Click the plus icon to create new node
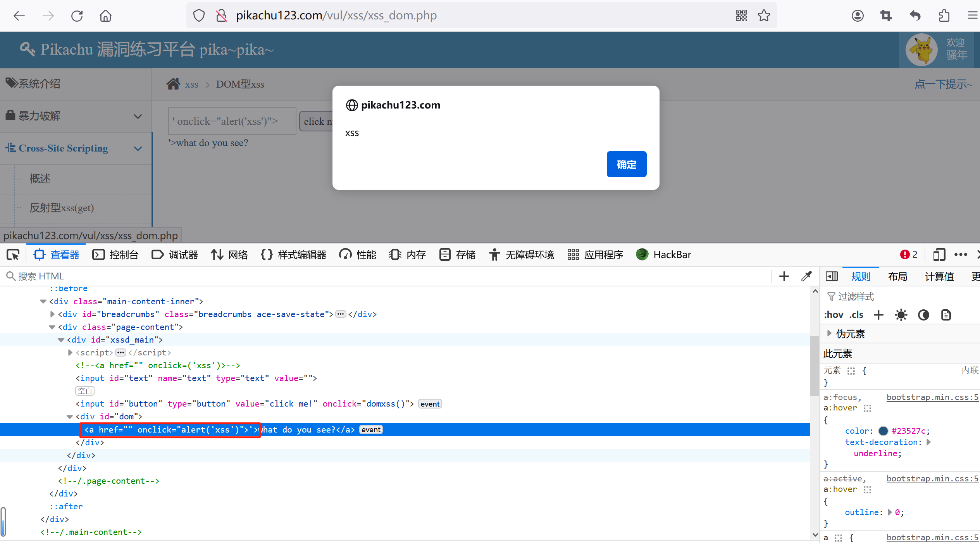980x543 pixels. (784, 276)
